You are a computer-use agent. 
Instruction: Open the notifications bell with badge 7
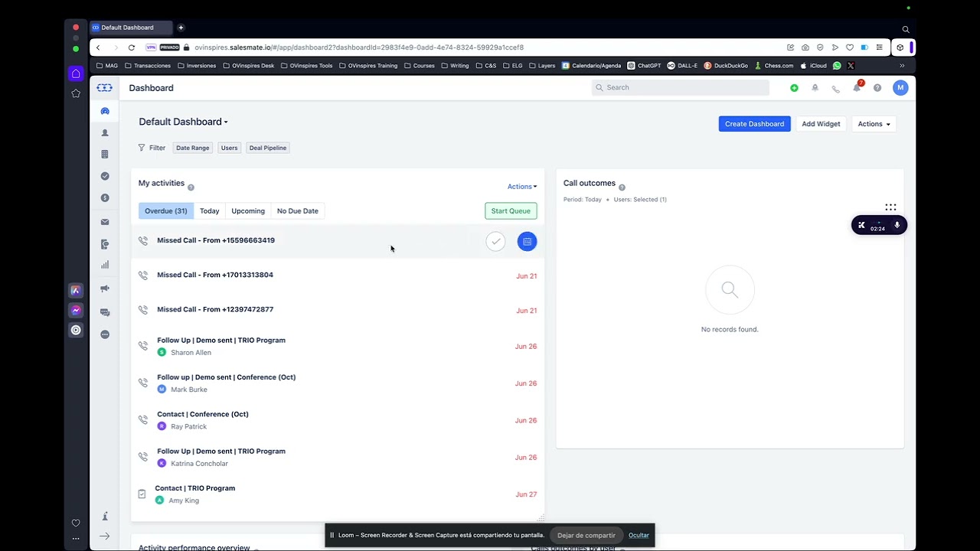pyautogui.click(x=857, y=87)
